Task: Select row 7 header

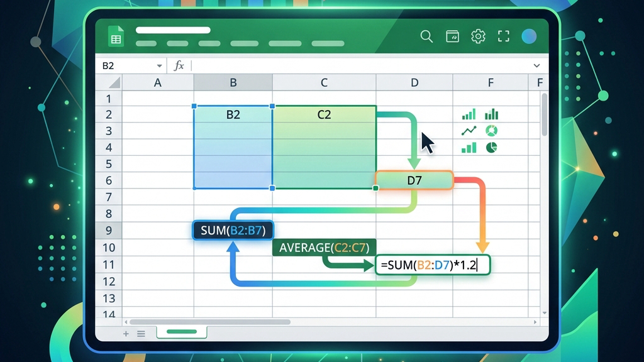Action: click(108, 197)
